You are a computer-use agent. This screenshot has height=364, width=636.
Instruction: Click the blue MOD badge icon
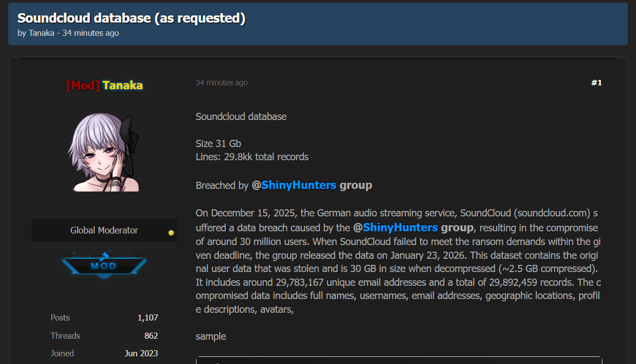pos(104,265)
